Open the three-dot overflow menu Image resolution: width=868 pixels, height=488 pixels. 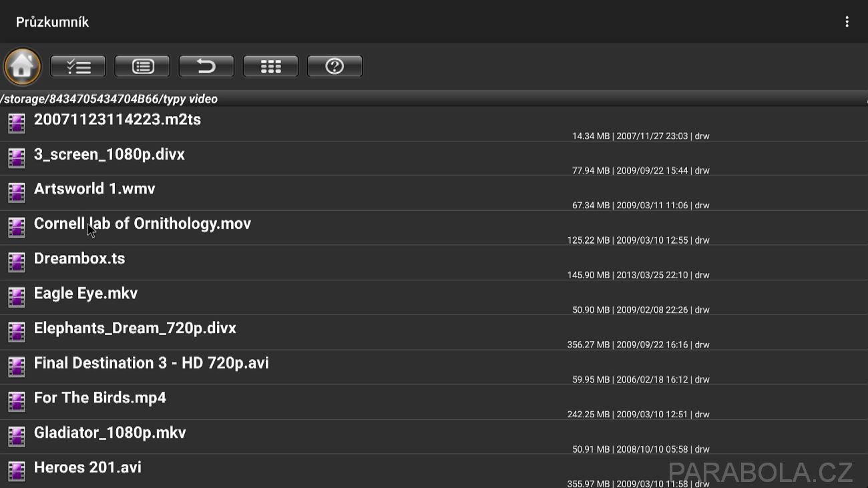(847, 22)
